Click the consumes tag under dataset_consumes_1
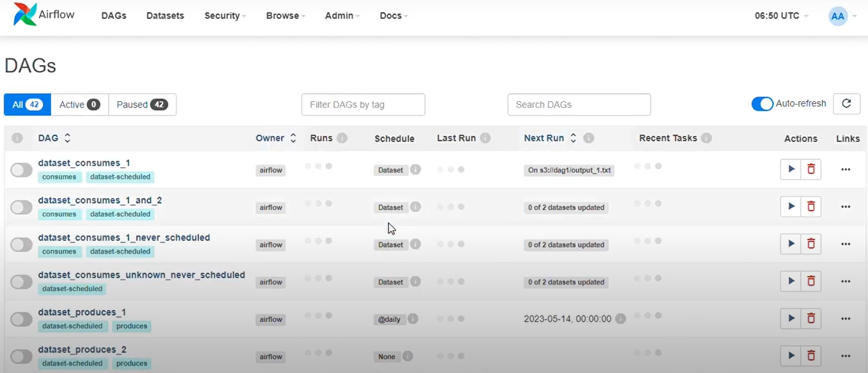This screenshot has width=868, height=373. (59, 177)
